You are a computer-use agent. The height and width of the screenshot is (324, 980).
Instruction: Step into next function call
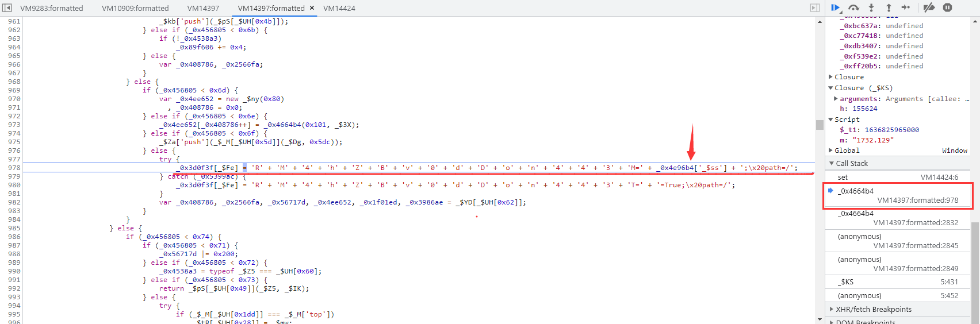pos(871,7)
